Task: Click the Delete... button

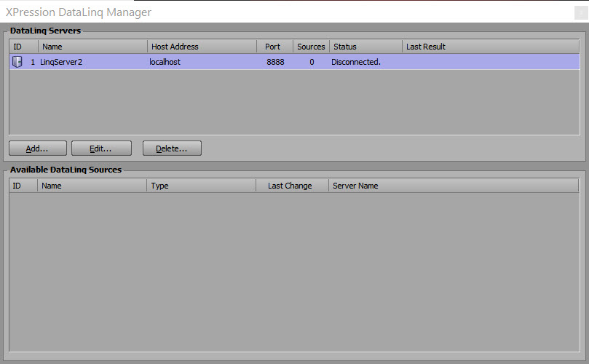Action: tap(172, 149)
